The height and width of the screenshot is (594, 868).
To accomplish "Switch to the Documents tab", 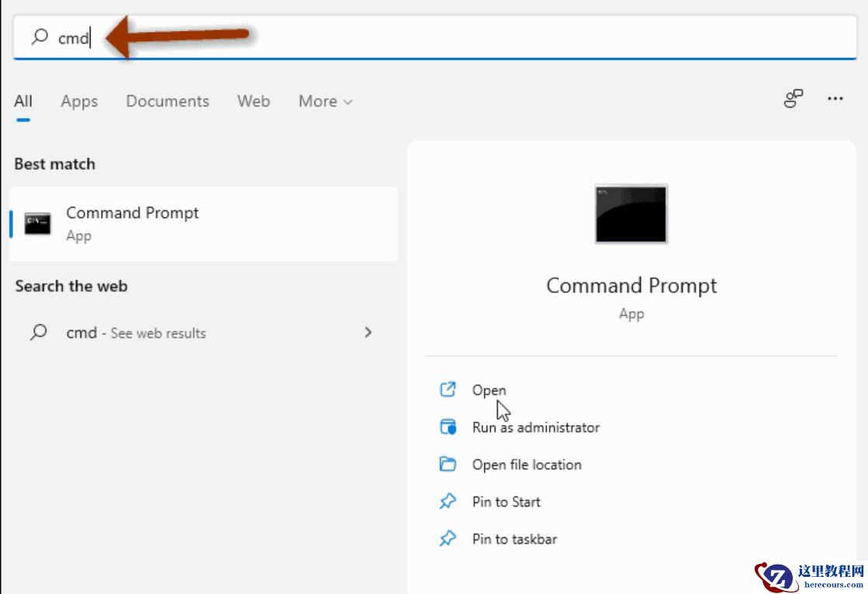I will [x=168, y=102].
